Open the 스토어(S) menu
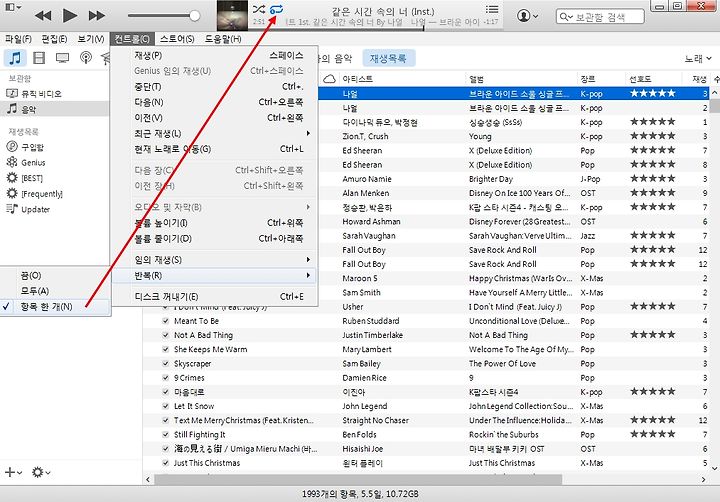The height and width of the screenshot is (502, 720). [177, 39]
